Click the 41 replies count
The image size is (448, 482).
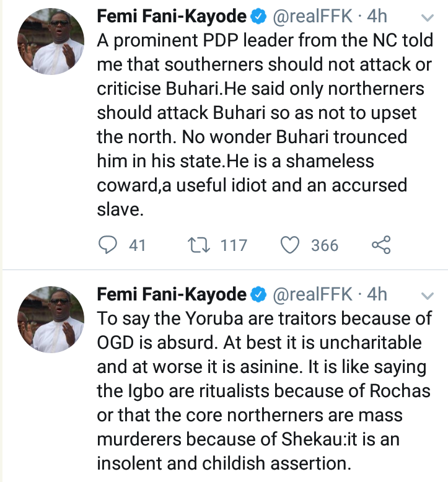click(x=137, y=245)
